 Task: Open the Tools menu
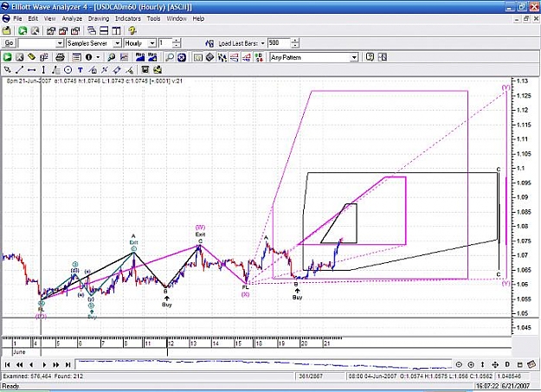[x=153, y=19]
